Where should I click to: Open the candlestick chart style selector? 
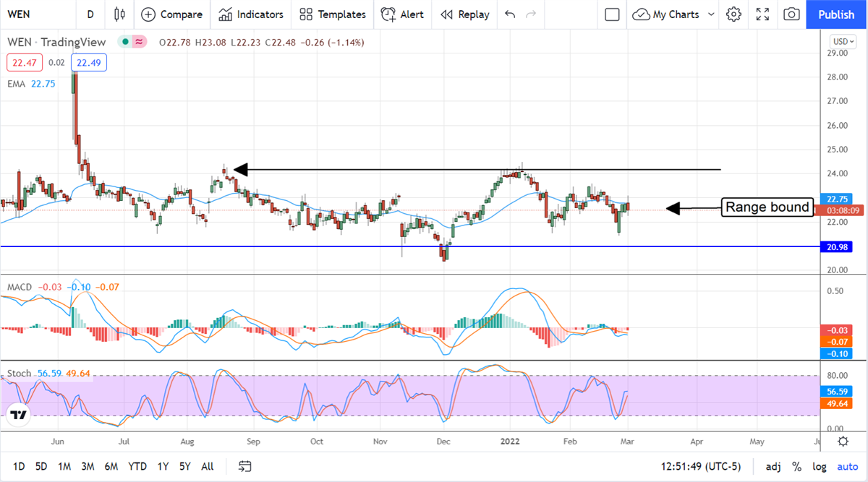click(x=120, y=14)
